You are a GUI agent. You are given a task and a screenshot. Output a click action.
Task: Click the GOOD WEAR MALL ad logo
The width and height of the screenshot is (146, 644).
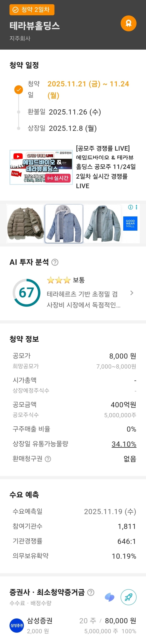(x=130, y=223)
